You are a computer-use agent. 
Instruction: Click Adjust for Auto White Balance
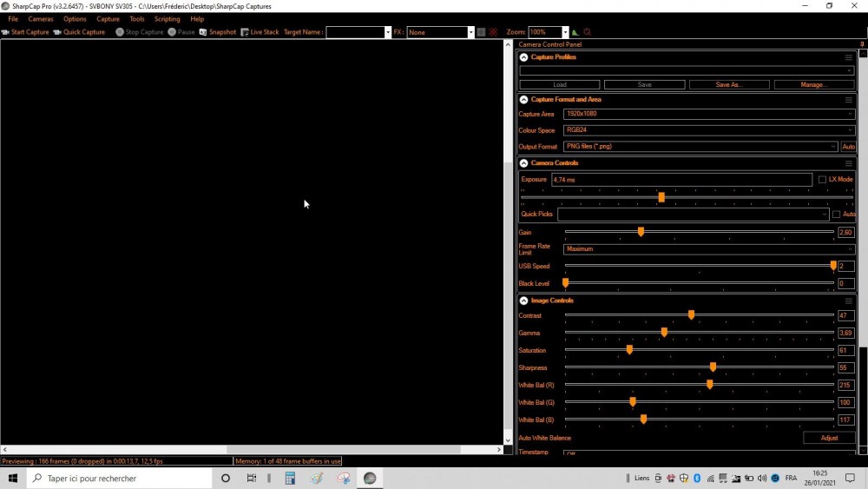[x=829, y=438]
